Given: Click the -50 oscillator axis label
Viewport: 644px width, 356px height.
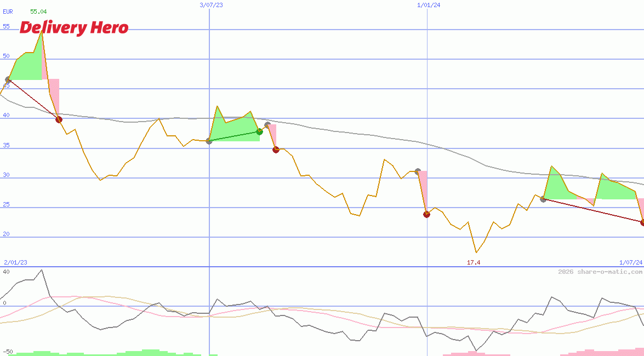Looking at the screenshot, I should coord(7,352).
